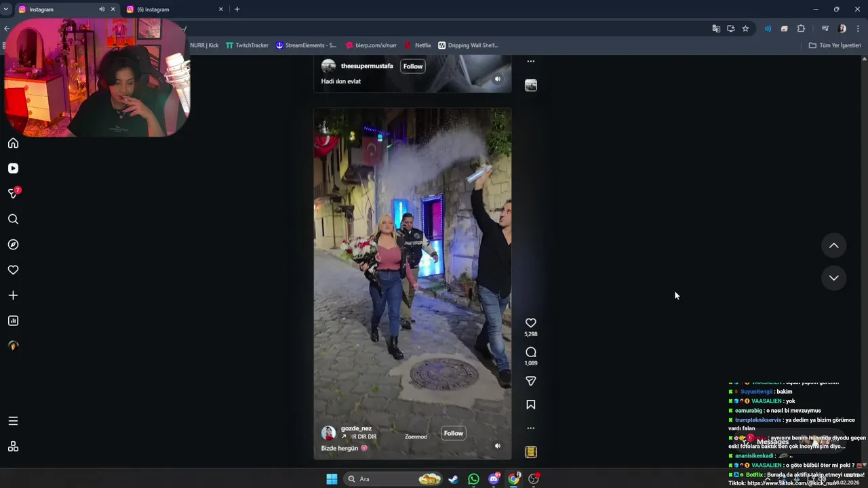
Task: Open the Reels icon in Instagram's sidebar
Action: 13,168
